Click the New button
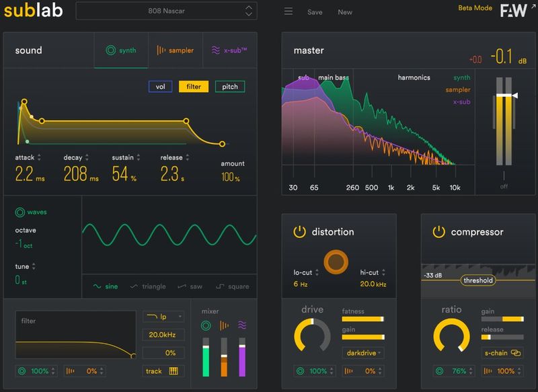 click(345, 12)
